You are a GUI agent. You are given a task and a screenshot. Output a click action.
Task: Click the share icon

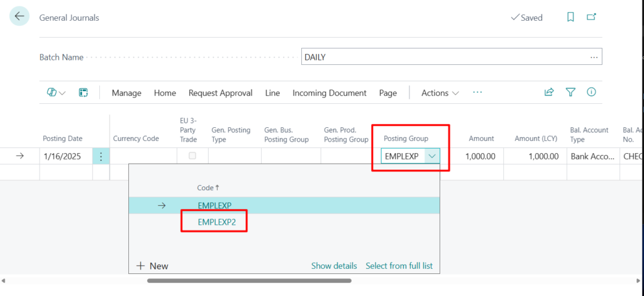[x=549, y=93]
